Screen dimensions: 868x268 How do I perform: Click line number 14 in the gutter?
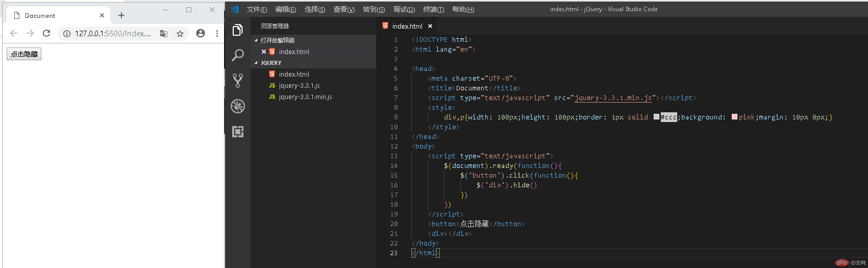(x=394, y=165)
